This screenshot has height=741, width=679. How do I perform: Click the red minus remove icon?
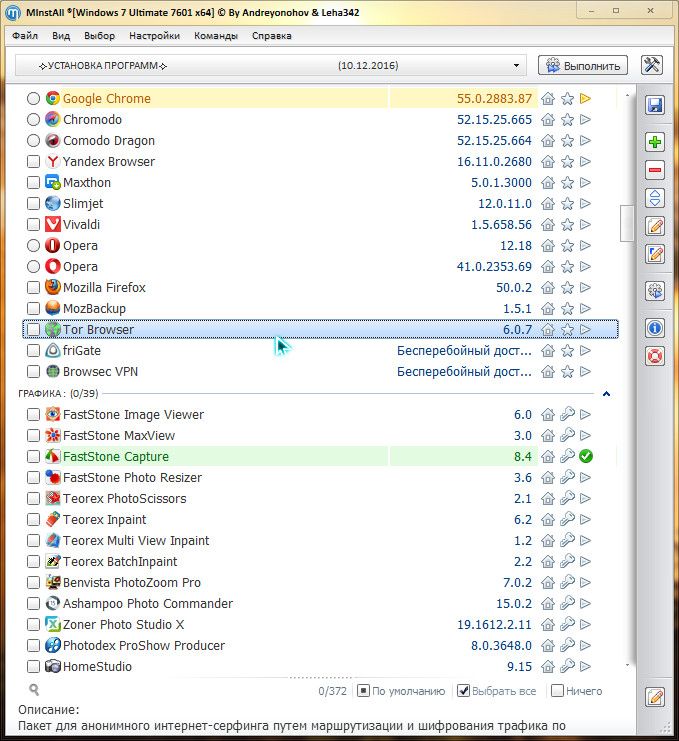[655, 170]
